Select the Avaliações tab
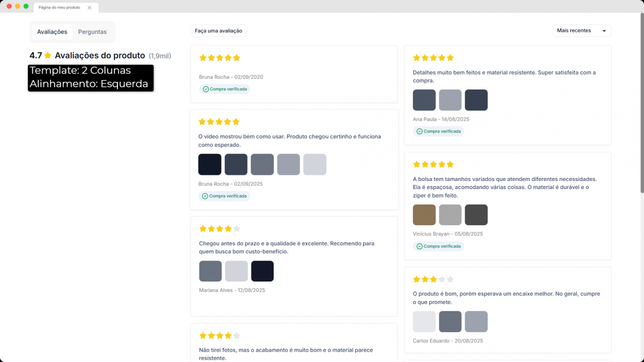Viewport: 644px width, 362px height. tap(52, 32)
